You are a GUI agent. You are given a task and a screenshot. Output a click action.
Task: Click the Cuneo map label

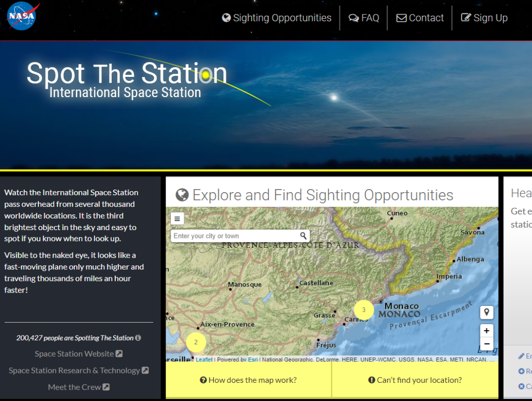(397, 213)
